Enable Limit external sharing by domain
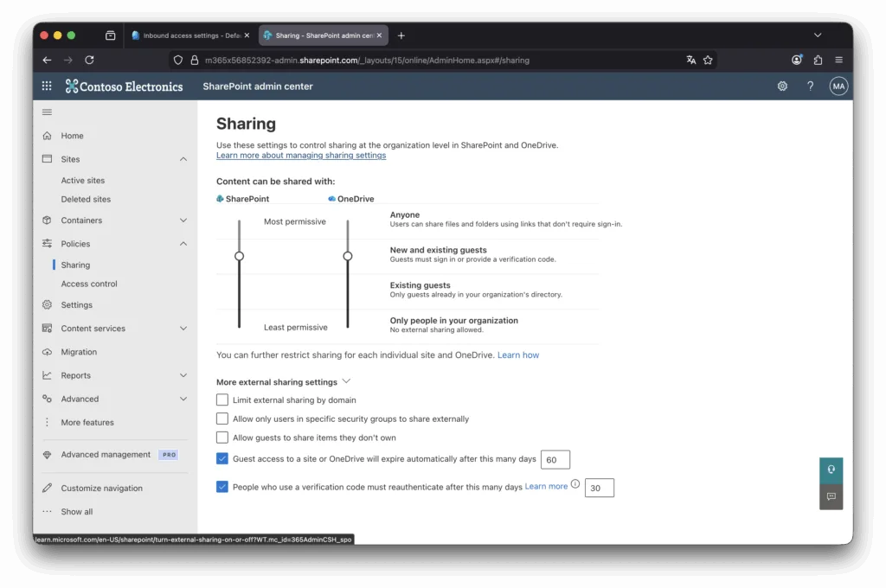Viewport: 886px width, 588px height. coord(222,400)
